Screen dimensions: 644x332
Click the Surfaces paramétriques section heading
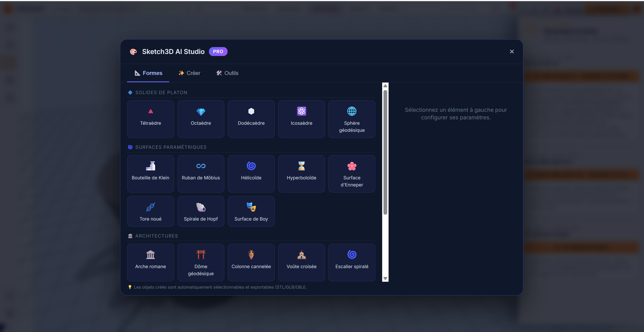(171, 147)
